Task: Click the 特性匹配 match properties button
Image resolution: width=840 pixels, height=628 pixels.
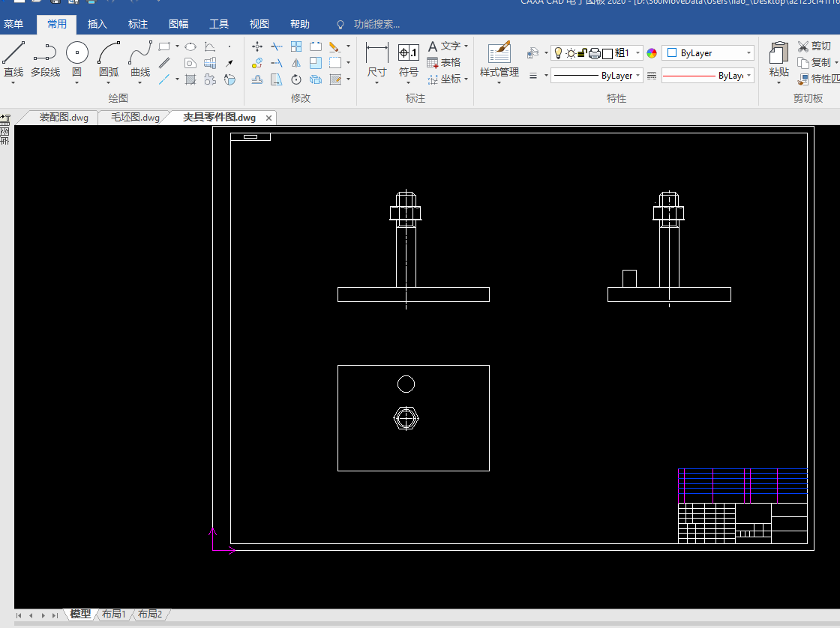Action: coord(818,79)
